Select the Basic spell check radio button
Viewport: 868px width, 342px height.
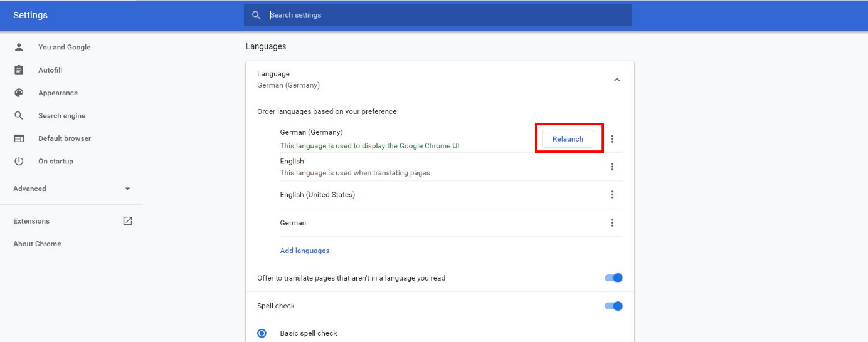click(262, 333)
